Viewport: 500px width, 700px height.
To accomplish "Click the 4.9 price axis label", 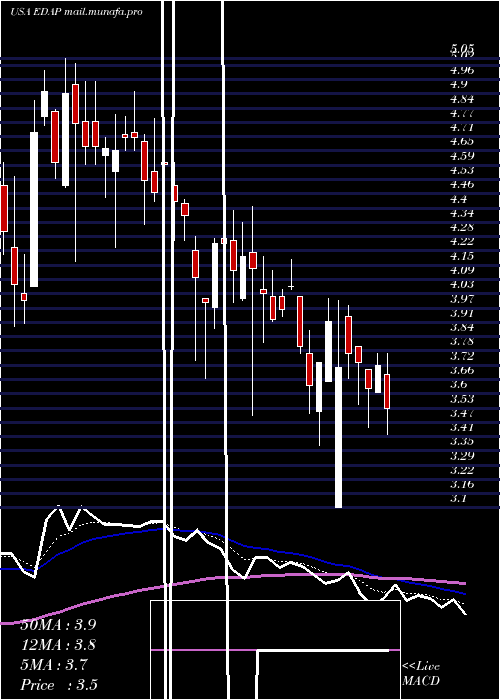I will tap(459, 84).
